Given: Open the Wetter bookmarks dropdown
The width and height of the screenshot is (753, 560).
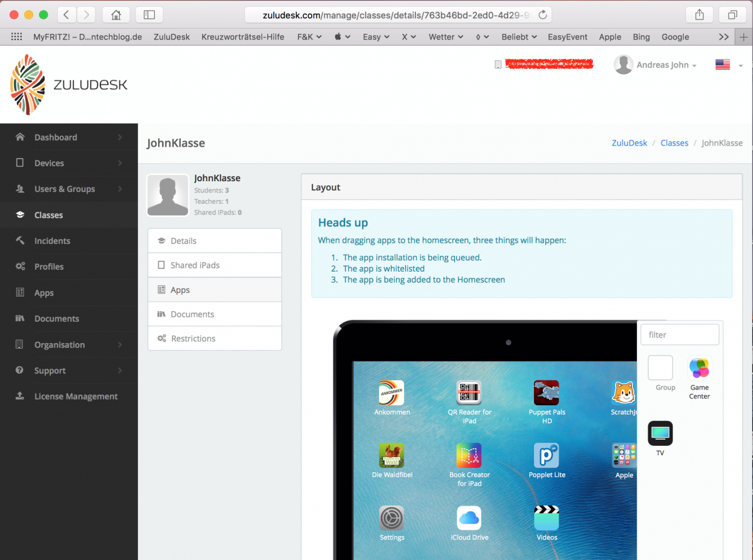Looking at the screenshot, I should tap(446, 37).
